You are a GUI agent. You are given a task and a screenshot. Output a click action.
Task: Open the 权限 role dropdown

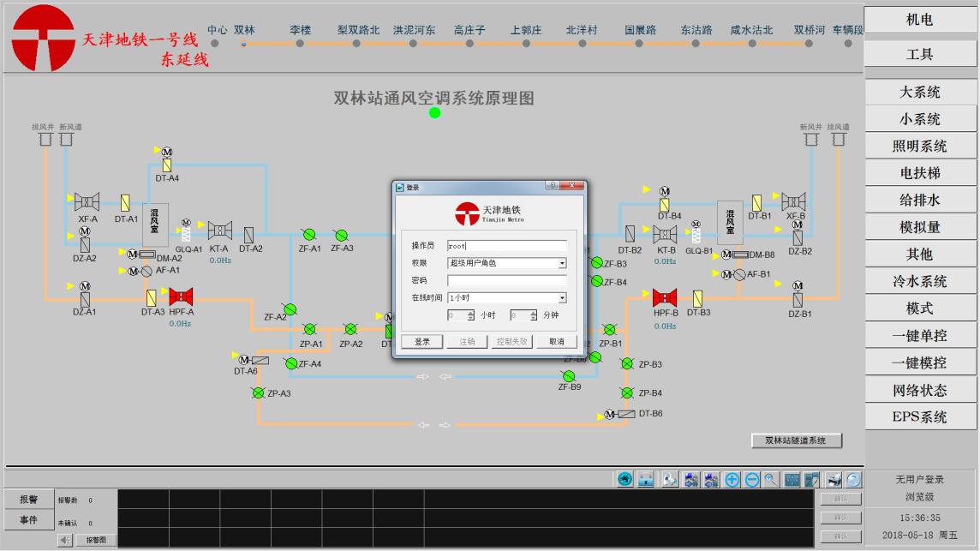click(562, 263)
